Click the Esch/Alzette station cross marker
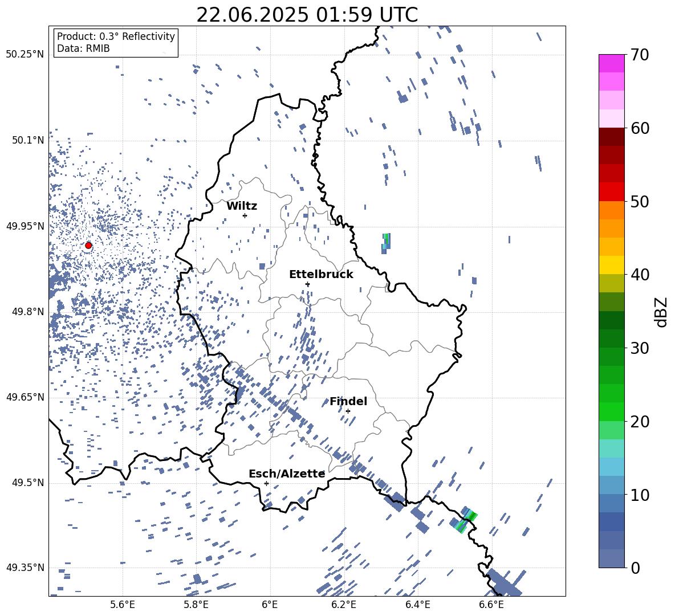This screenshot has height=616, width=675. pyautogui.click(x=266, y=483)
